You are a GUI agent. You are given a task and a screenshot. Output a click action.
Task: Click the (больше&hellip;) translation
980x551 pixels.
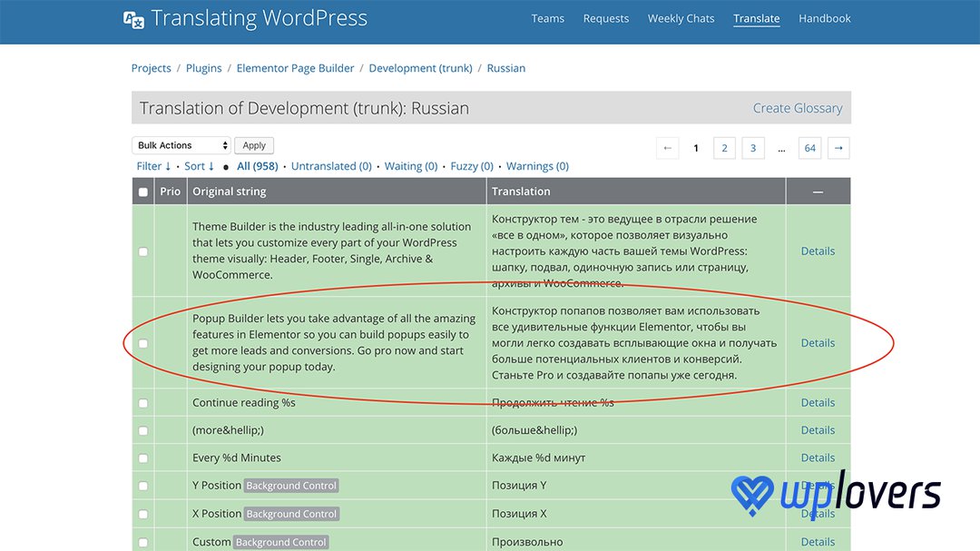(x=534, y=429)
